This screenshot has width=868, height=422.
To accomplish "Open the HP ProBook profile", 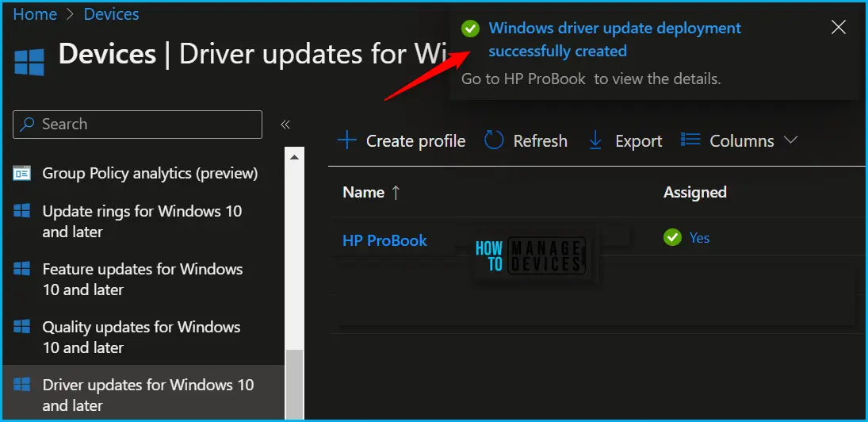I will 384,240.
